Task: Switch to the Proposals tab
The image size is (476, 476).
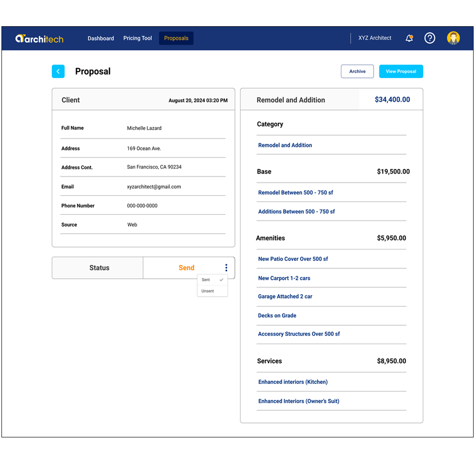Action: 176,39
